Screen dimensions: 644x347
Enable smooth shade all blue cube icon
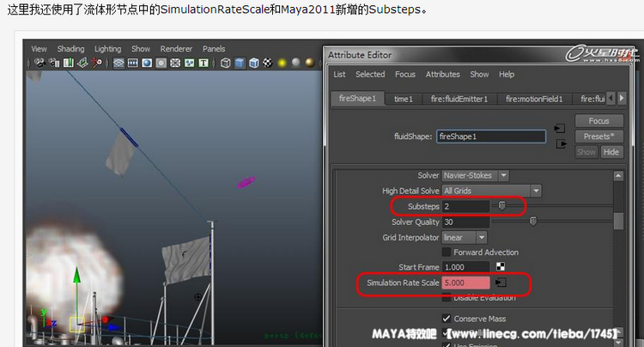click(x=240, y=63)
